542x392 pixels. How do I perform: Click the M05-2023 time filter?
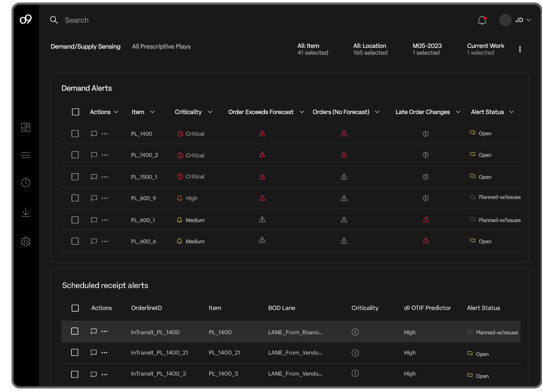427,49
